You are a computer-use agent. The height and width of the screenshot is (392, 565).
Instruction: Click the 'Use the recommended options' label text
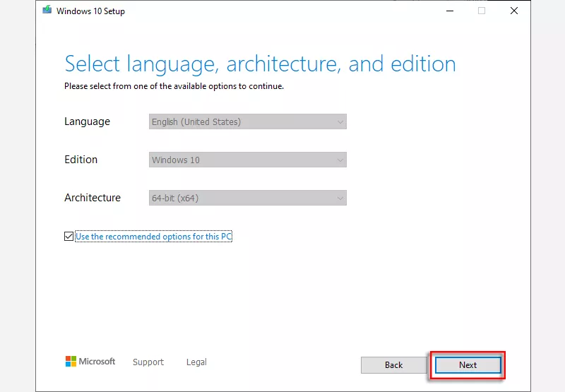pos(153,237)
